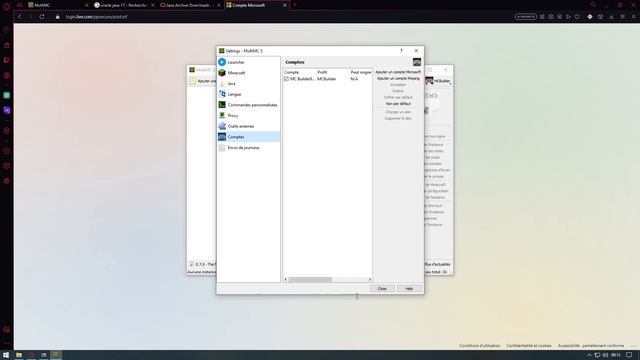
Task: Open Conditions d'utilisation footer link
Action: (x=480, y=346)
